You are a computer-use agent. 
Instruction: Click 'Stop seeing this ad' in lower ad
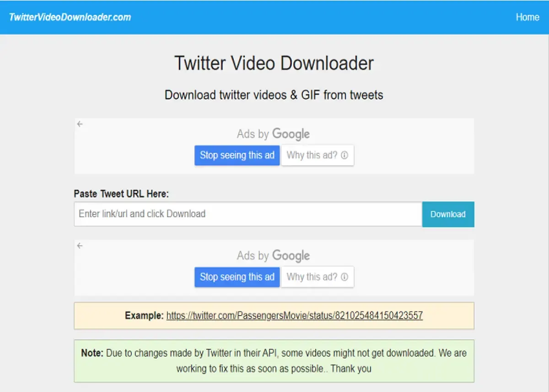tap(237, 277)
